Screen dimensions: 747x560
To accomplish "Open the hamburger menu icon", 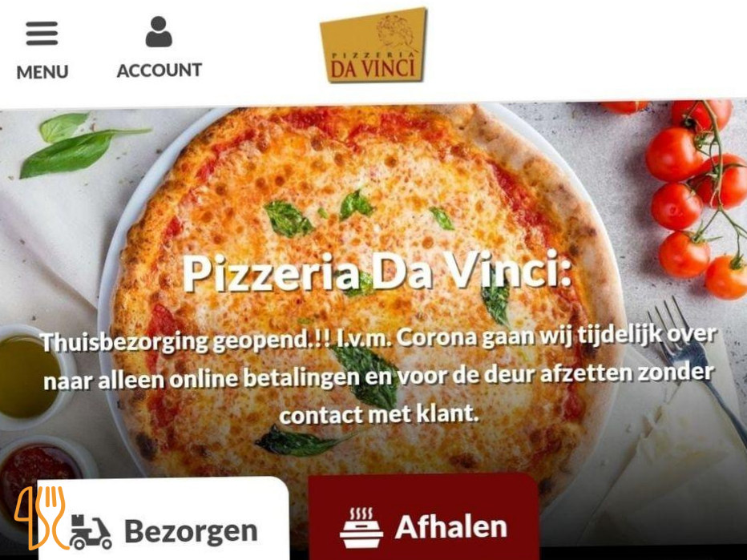I will 42,33.
